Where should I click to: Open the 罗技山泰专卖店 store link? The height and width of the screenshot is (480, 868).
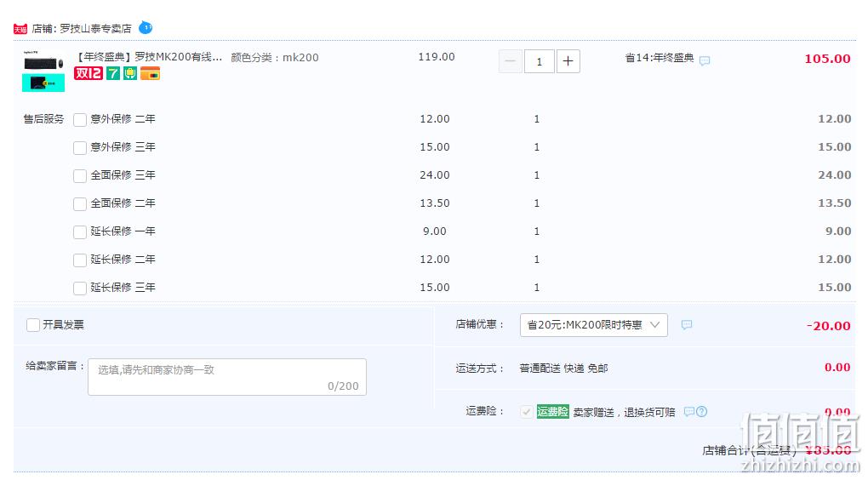(95, 28)
